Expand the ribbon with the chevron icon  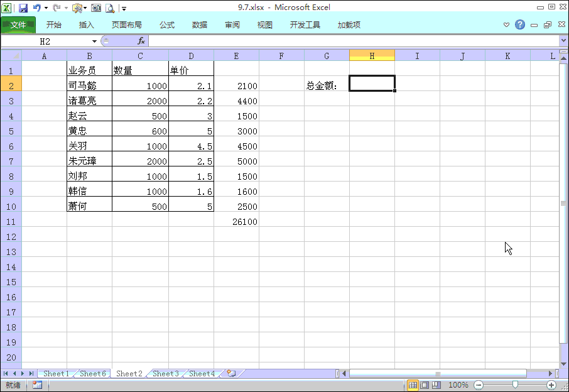click(506, 24)
